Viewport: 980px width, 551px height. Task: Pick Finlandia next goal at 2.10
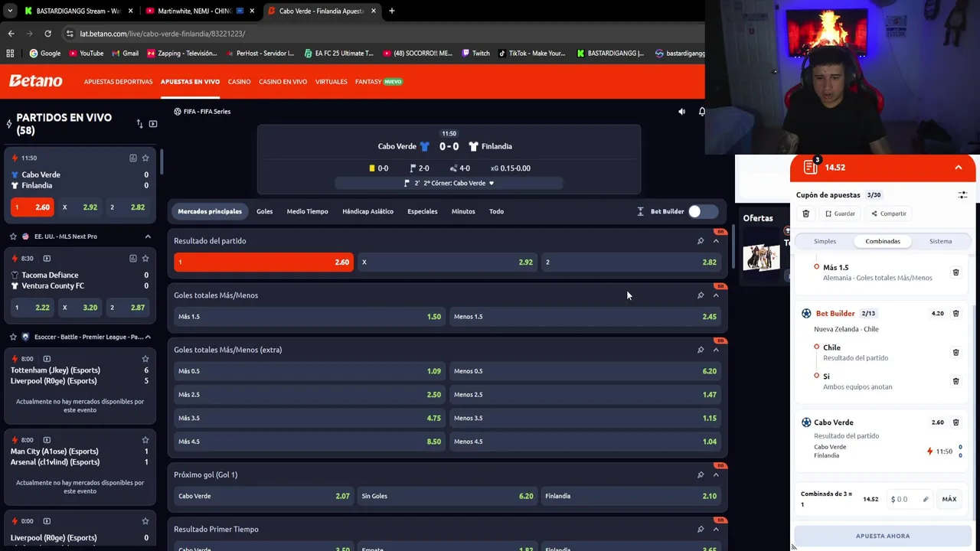[631, 496]
